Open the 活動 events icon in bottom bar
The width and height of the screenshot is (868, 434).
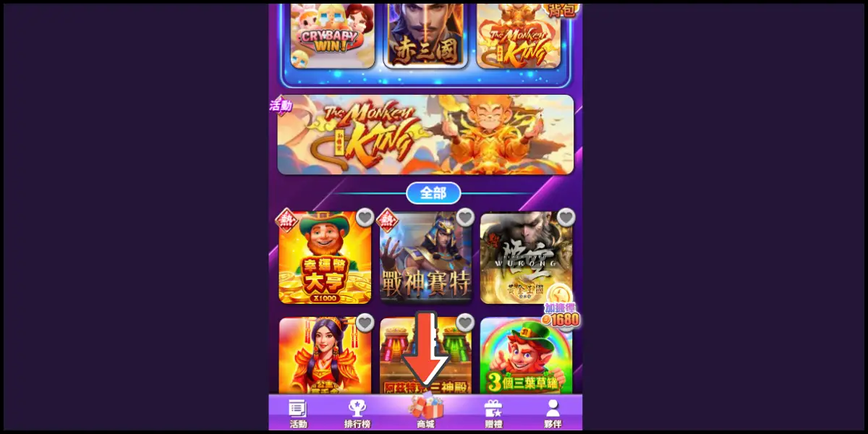point(298,414)
